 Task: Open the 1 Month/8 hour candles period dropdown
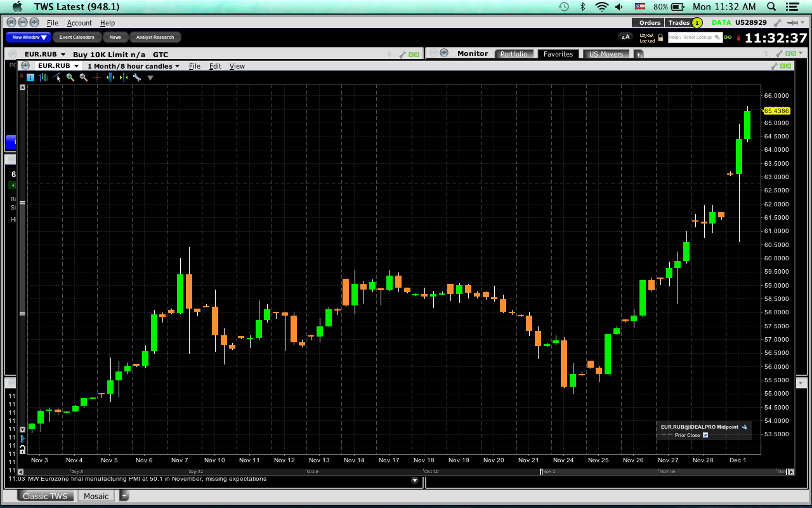[134, 66]
